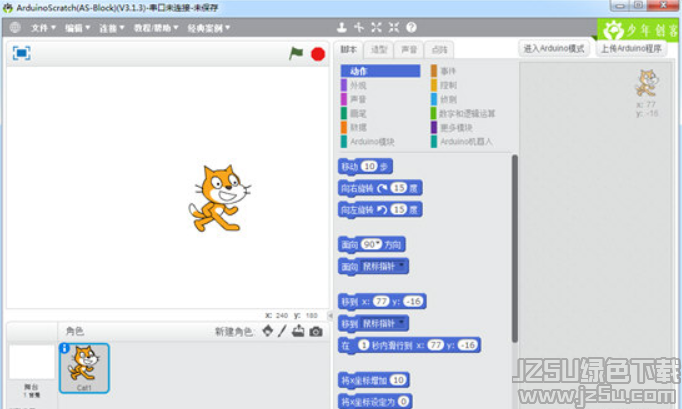Click the value 0 in 将x坐标设定为 block

point(404,401)
